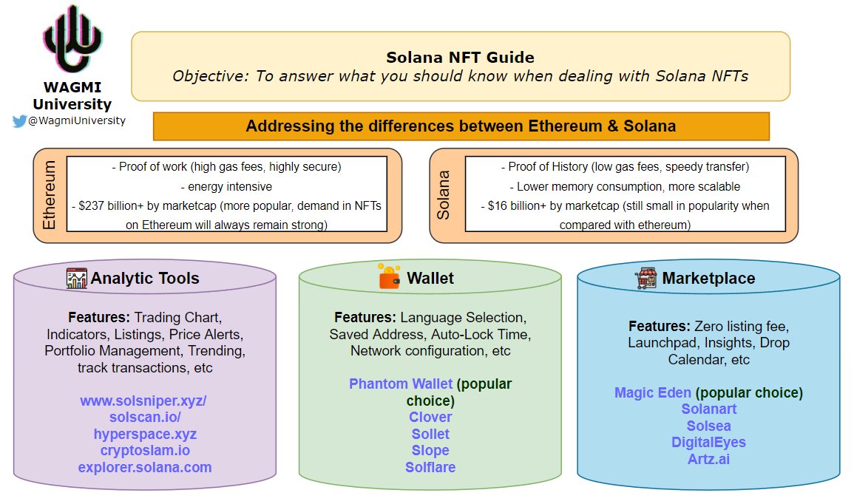
Task: Click the popular choice text beside Magic Eden
Action: click(750, 392)
